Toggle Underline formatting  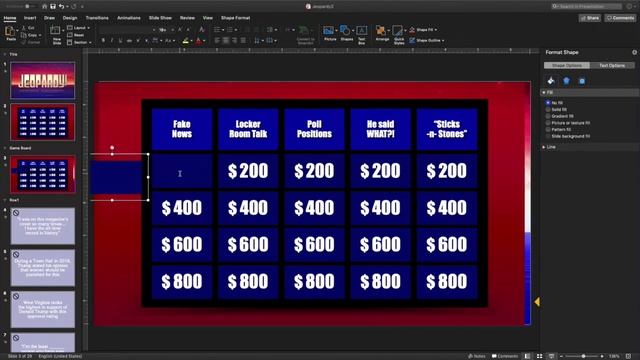pos(120,40)
